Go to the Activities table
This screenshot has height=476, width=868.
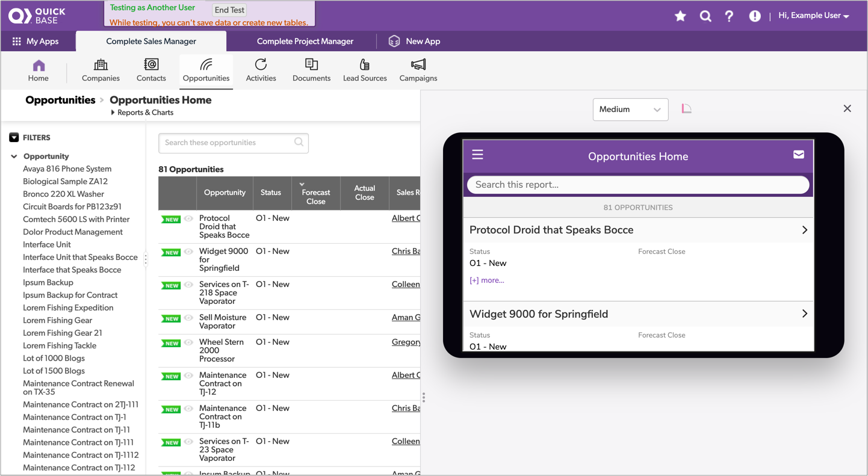[261, 70]
